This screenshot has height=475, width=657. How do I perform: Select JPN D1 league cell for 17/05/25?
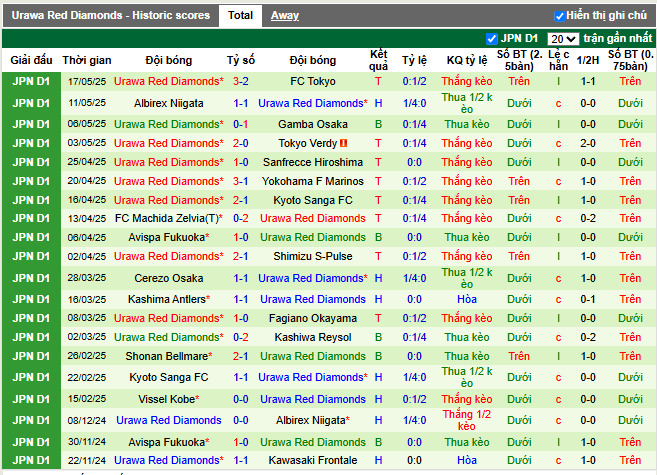tap(31, 81)
